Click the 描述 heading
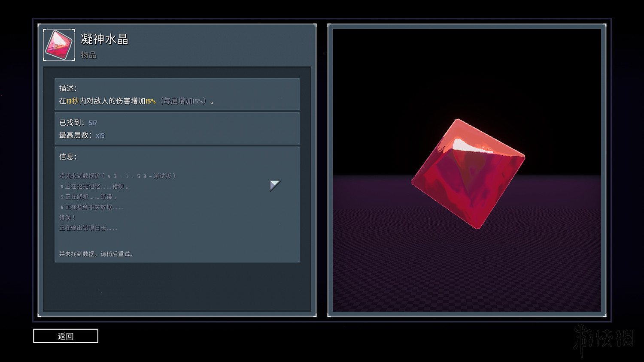The image size is (644, 362). pyautogui.click(x=68, y=88)
